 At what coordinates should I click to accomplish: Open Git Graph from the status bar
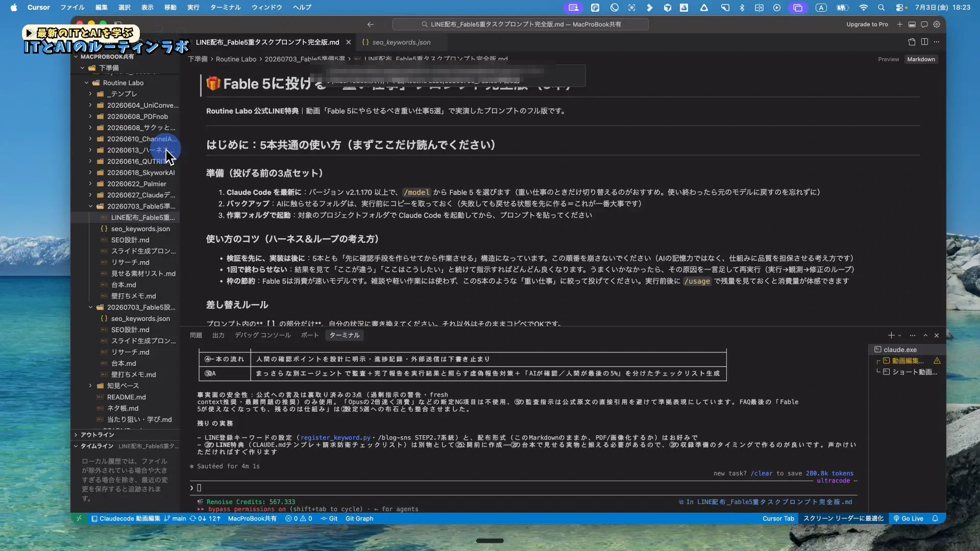(359, 518)
